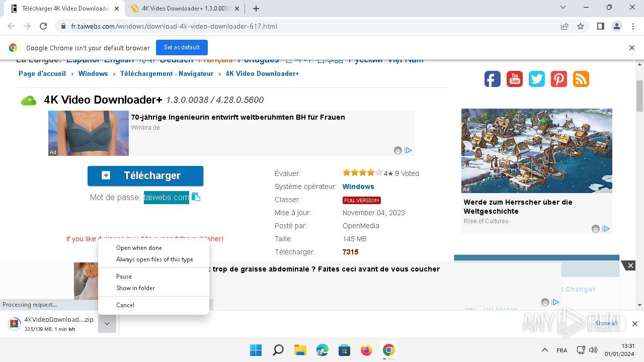644x362 pixels.
Task: Pause the download from the context menu
Action: click(153, 277)
